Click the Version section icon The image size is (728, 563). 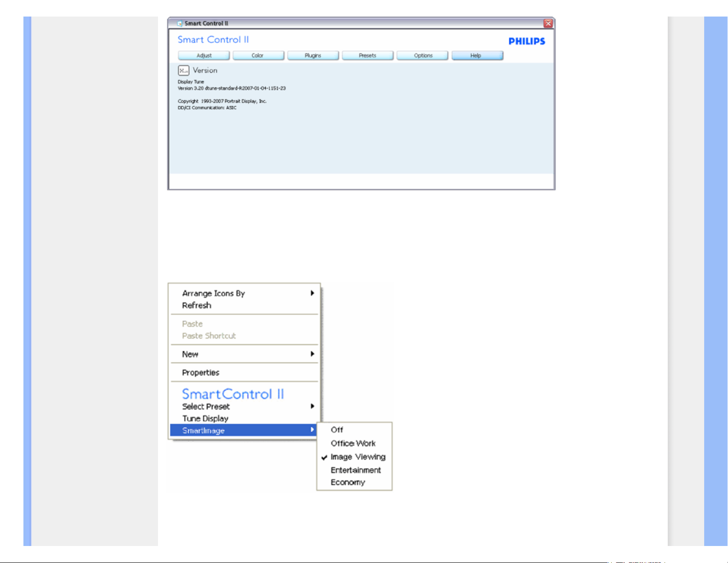coord(183,70)
